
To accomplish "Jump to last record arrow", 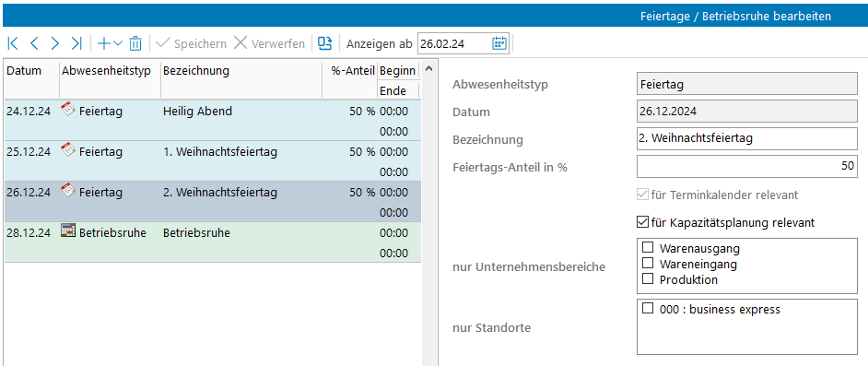I will (76, 43).
